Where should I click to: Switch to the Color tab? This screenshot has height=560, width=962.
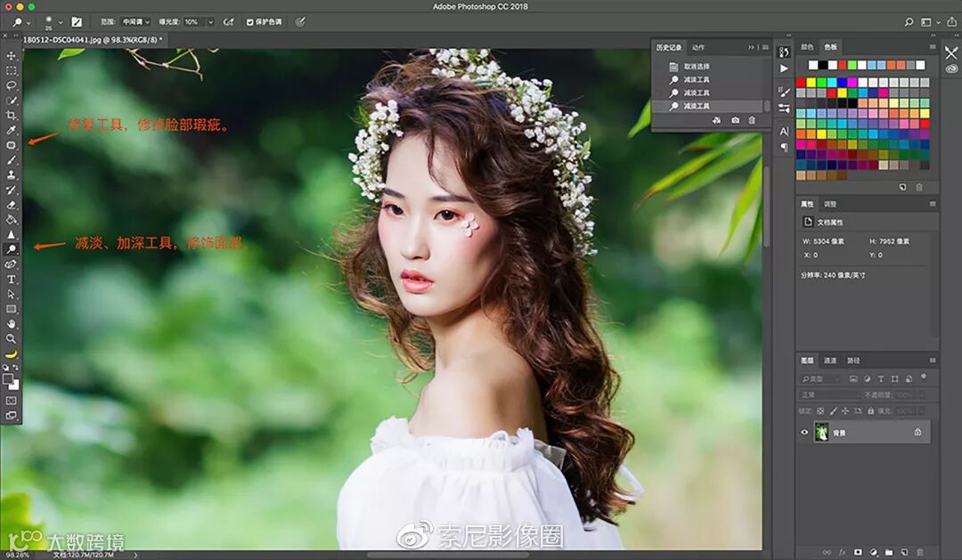[807, 46]
